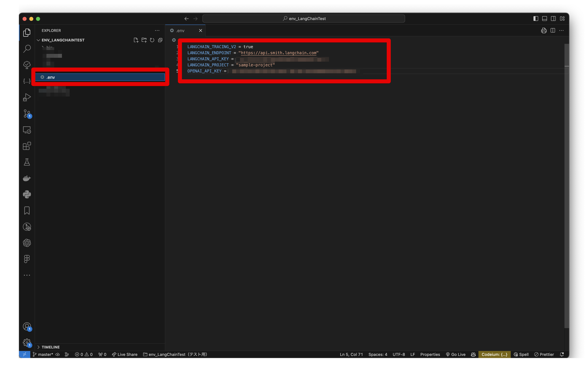Screen dimensions: 588x383
Task: Open Remote Explorer view
Action: click(x=27, y=130)
